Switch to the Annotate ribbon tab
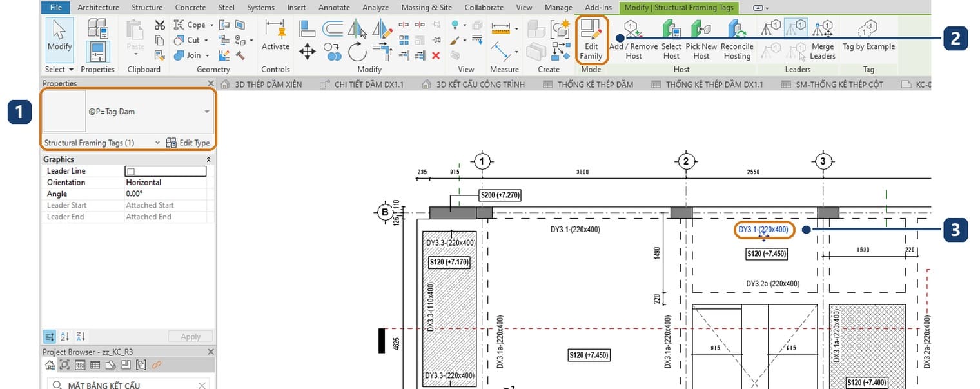Viewport: 980px width, 389px height. point(334,8)
